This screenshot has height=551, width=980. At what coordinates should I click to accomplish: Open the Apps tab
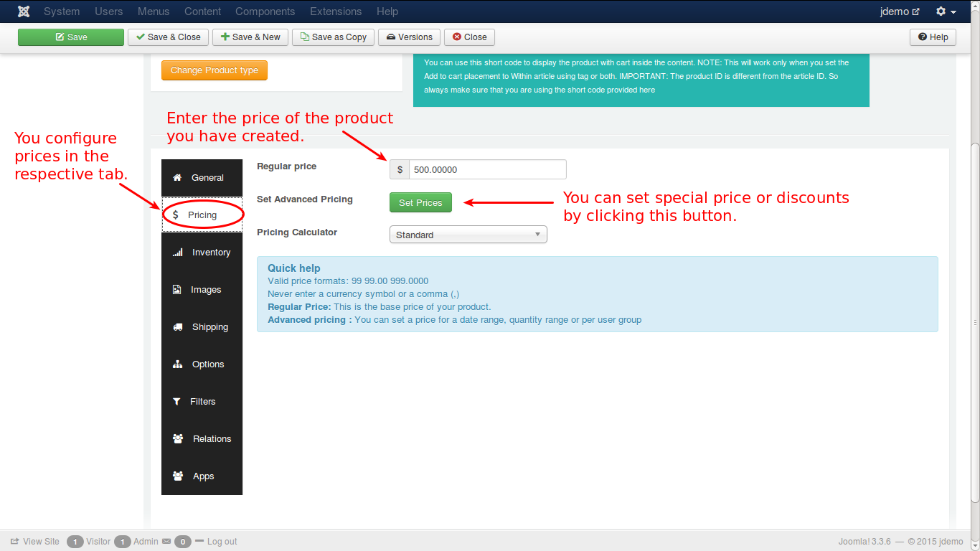pyautogui.click(x=202, y=476)
